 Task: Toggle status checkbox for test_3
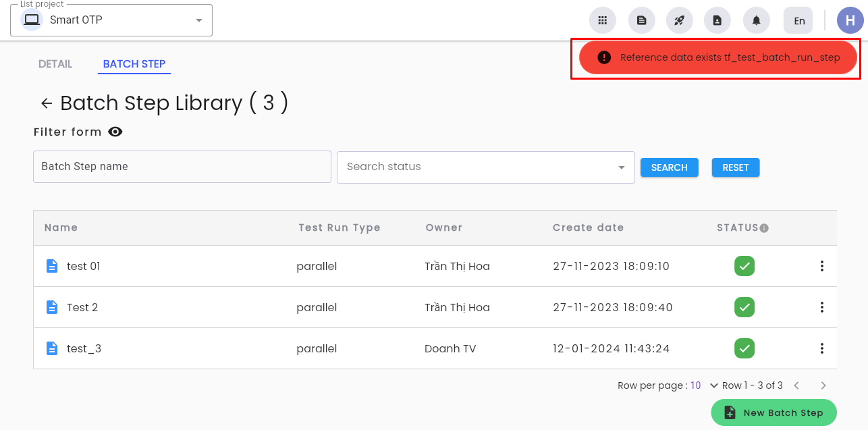pos(744,348)
